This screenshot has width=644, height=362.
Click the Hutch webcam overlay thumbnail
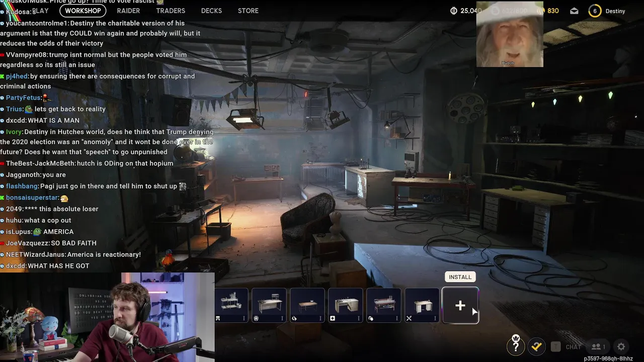pos(510,34)
